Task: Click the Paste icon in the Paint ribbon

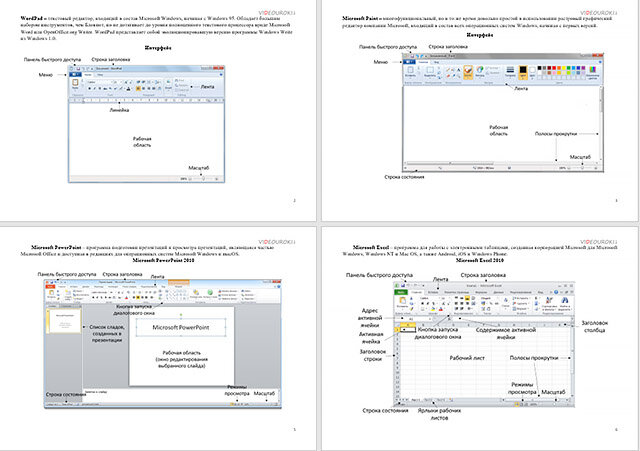Action: [410, 70]
